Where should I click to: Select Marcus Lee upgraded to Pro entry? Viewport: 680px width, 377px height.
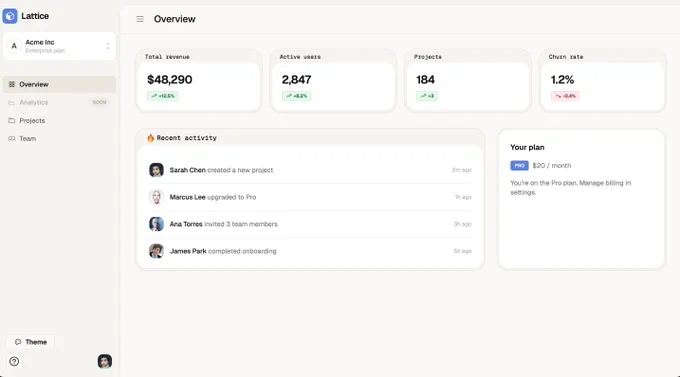(310, 197)
